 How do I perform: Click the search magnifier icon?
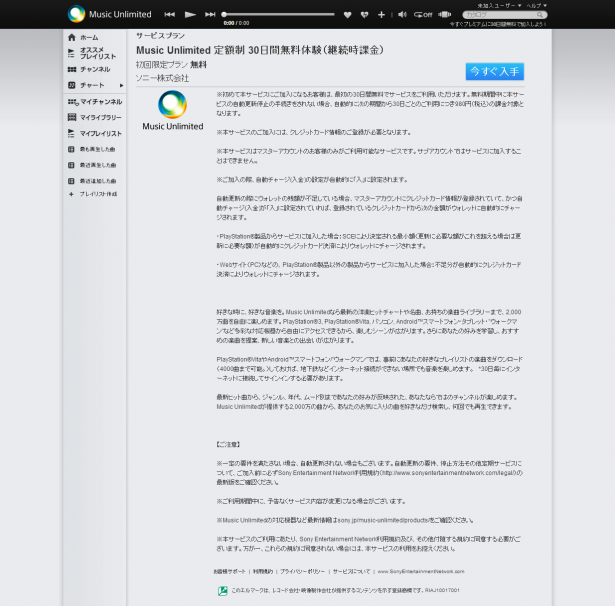540,15
